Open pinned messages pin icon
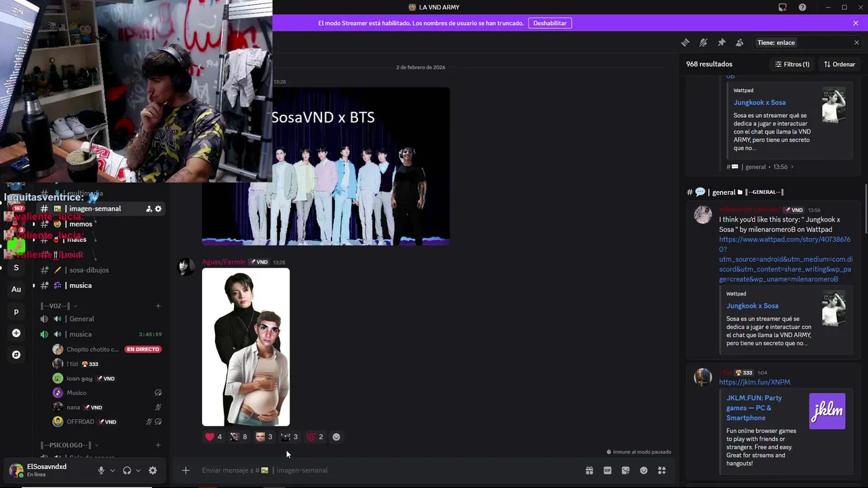 click(722, 43)
